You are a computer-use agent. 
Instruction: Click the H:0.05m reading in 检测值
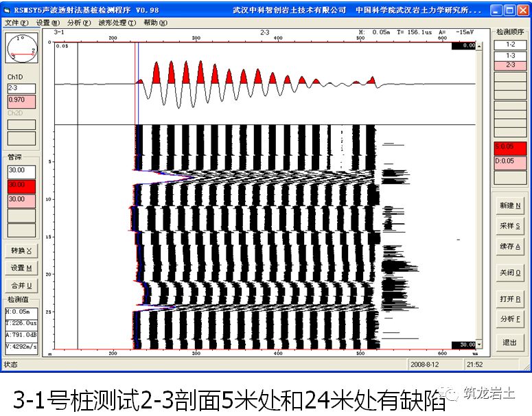[21, 312]
